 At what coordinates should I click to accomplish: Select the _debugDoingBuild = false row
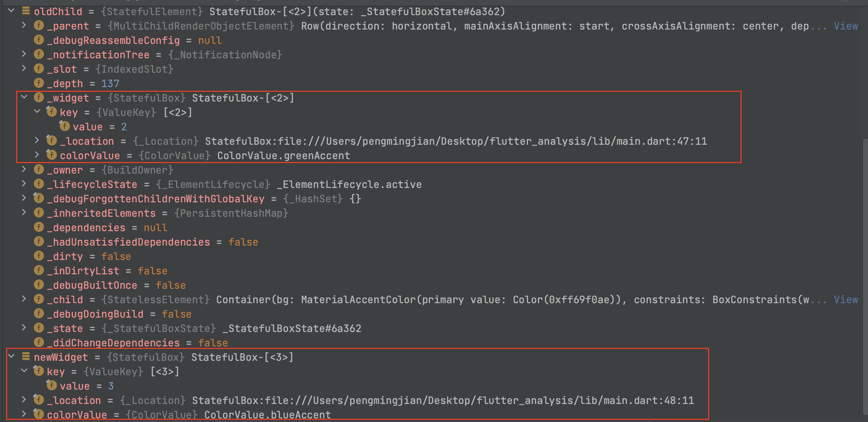coord(432,314)
